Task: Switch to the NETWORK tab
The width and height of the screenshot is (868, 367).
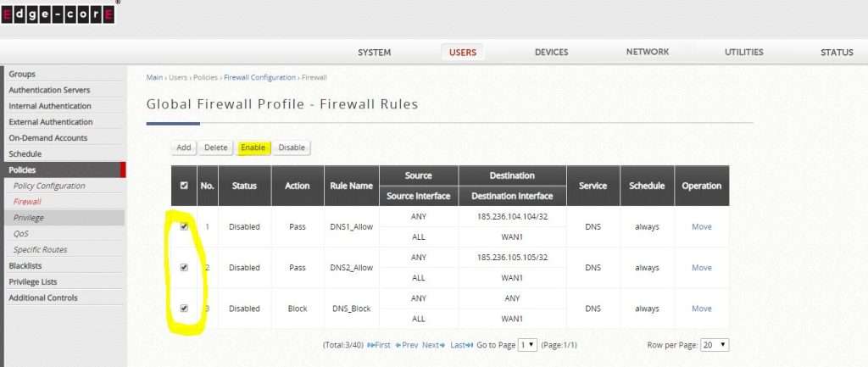Action: 647,53
